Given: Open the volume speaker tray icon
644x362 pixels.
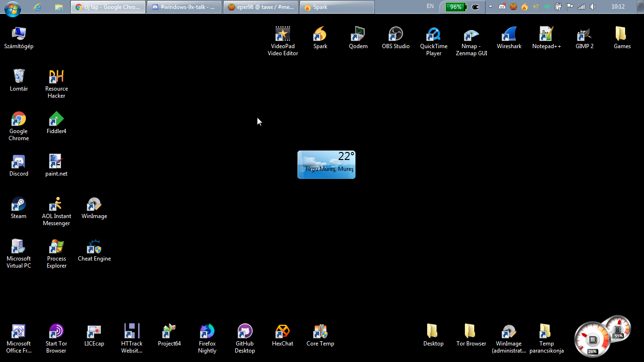Looking at the screenshot, I should point(593,7).
